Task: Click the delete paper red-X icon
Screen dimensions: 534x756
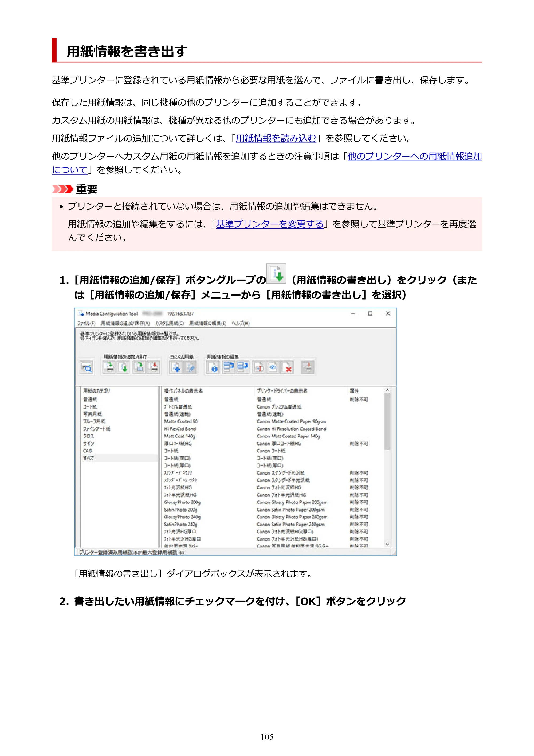Action: tap(287, 367)
